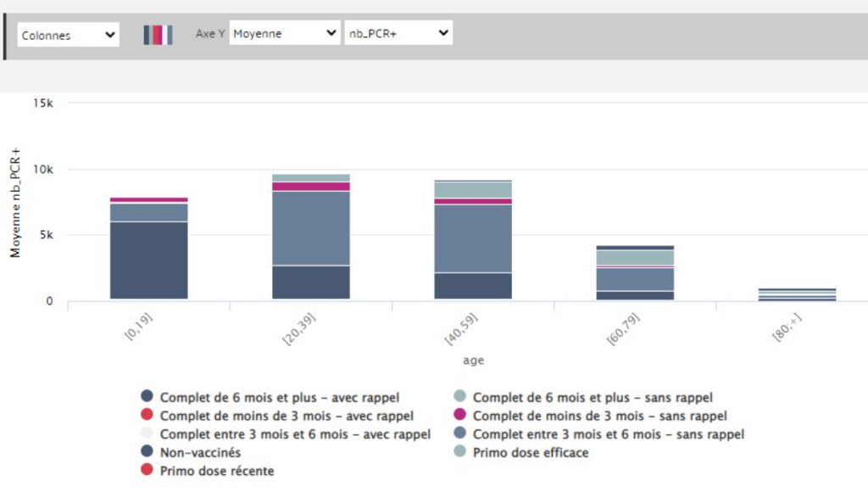The image size is (868, 503).
Task: Click the Axe Y label in the toolbar
Action: 209,33
